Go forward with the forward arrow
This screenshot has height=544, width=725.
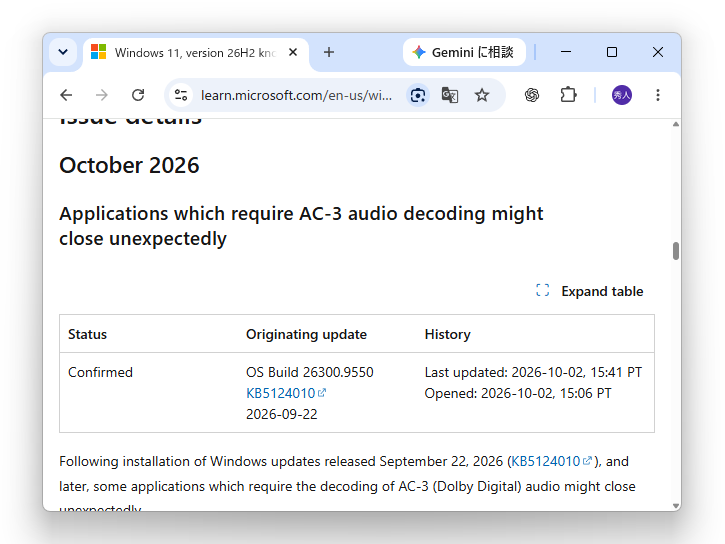(x=102, y=95)
